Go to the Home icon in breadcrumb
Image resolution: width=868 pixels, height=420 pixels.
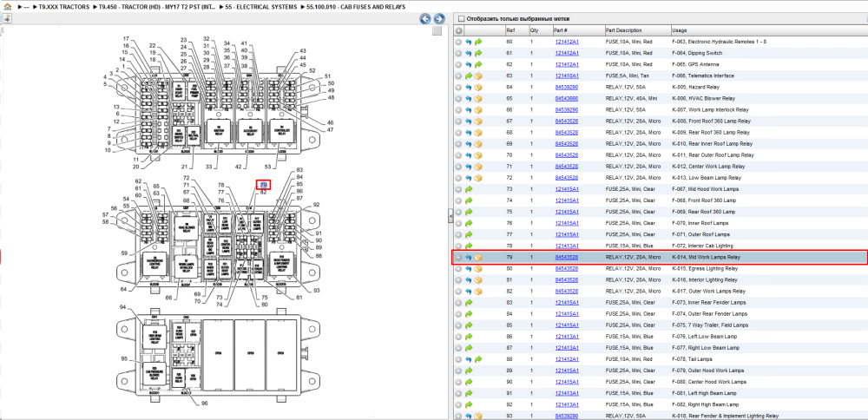[7, 7]
